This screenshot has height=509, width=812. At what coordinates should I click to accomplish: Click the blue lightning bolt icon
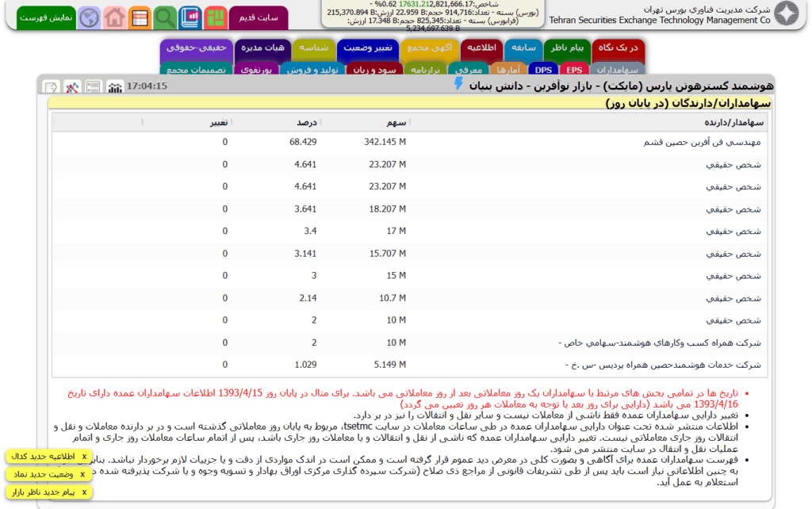tap(458, 83)
